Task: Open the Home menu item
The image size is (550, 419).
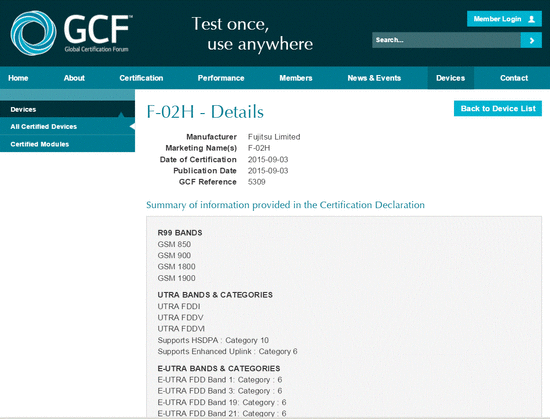Action: pyautogui.click(x=18, y=78)
